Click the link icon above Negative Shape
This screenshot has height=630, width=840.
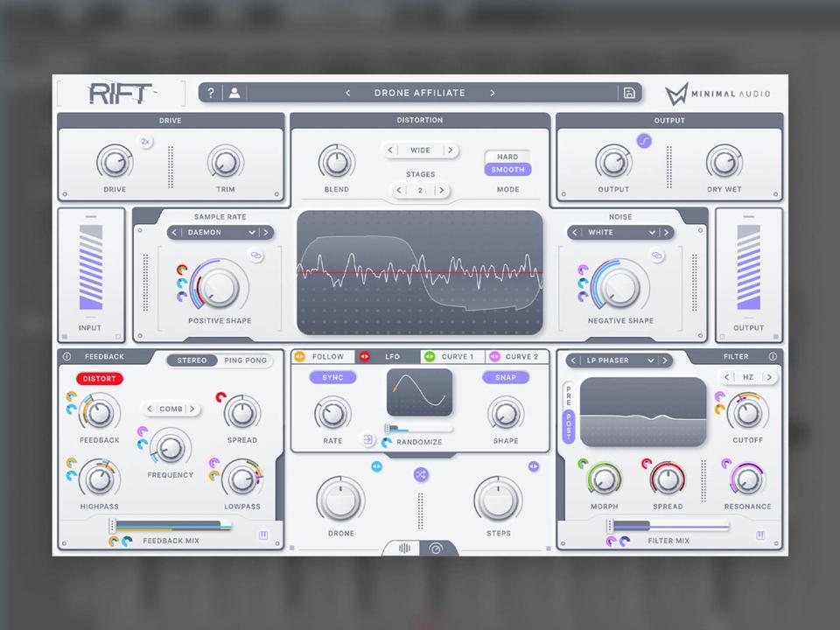point(657,255)
